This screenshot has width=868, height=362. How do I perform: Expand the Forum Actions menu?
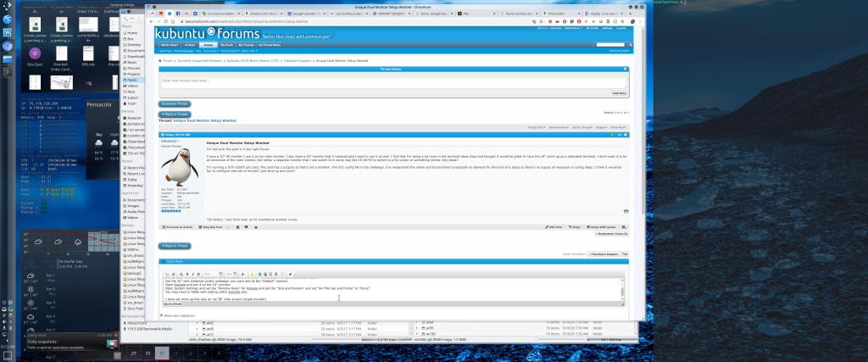click(231, 51)
